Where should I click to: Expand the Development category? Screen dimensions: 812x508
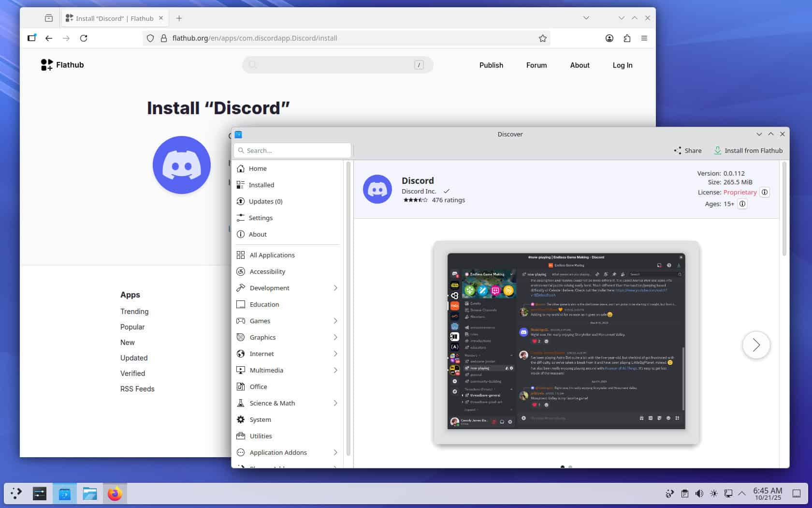pos(335,288)
